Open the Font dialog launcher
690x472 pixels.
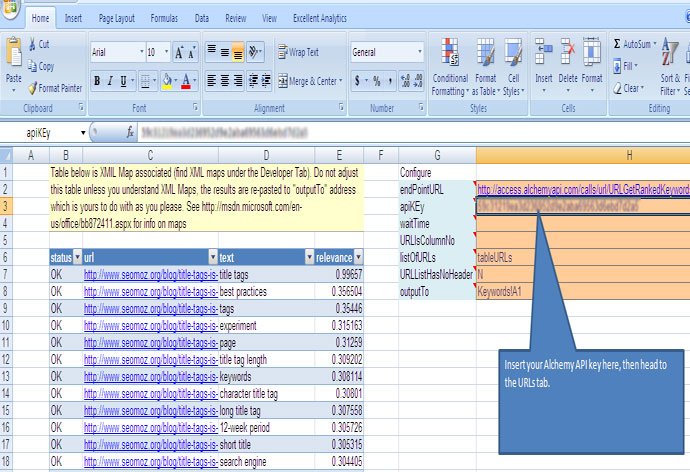tap(195, 107)
